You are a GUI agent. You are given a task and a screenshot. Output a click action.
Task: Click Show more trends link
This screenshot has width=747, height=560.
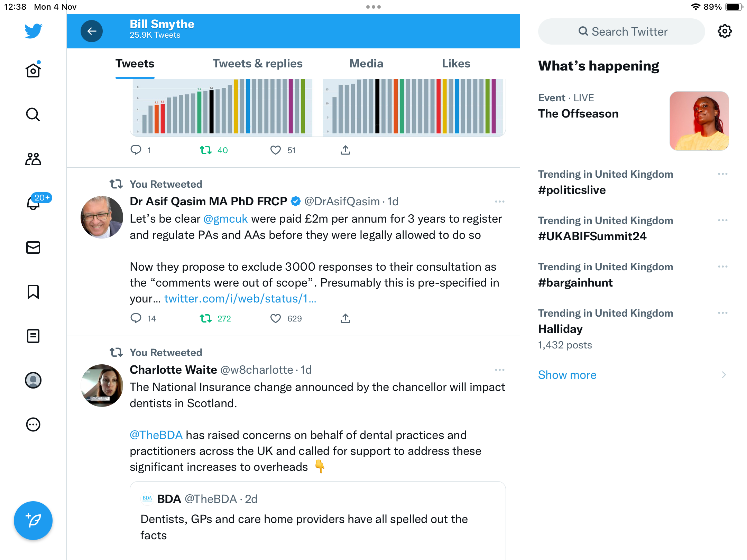(567, 375)
